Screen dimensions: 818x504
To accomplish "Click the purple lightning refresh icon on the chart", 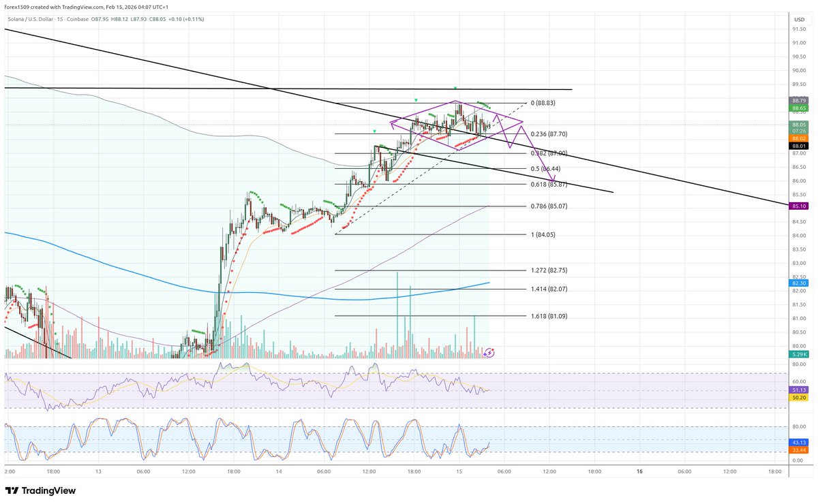I will [x=490, y=353].
